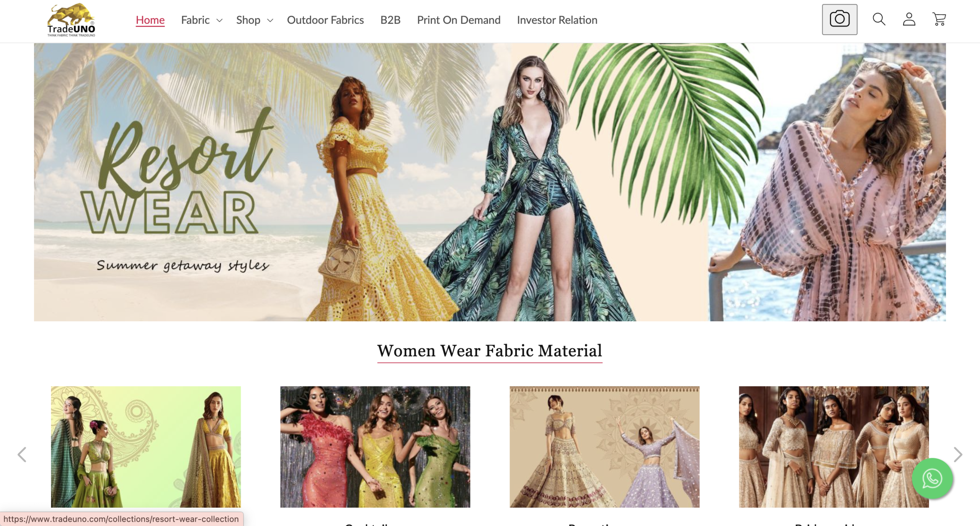Viewport: 980px width, 526px height.
Task: Open the account profile icon
Action: pyautogui.click(x=909, y=19)
